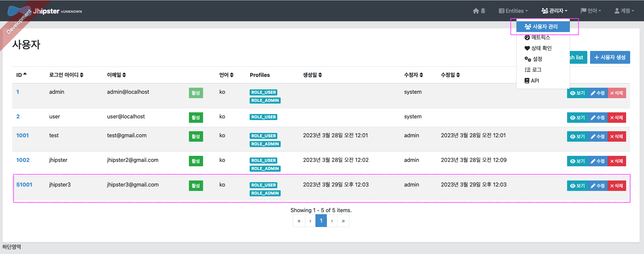Screen dimensions: 644x254
Task: Open the 계정 account dropdown
Action: (624, 11)
